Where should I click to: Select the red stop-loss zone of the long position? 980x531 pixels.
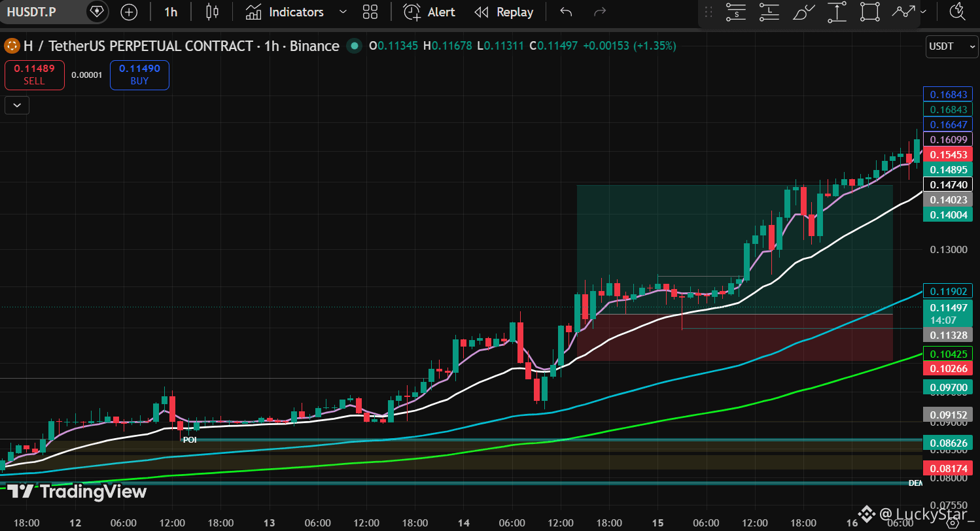pyautogui.click(x=735, y=337)
